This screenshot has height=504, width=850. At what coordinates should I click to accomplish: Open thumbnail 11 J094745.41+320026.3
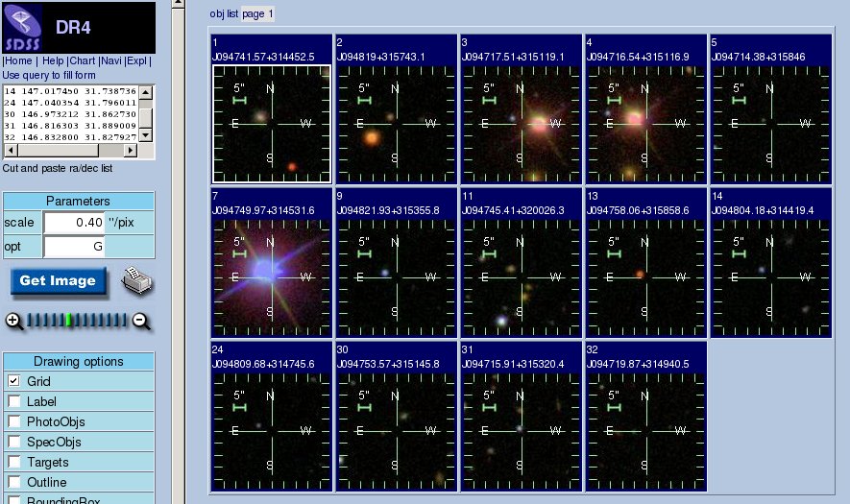coord(521,278)
